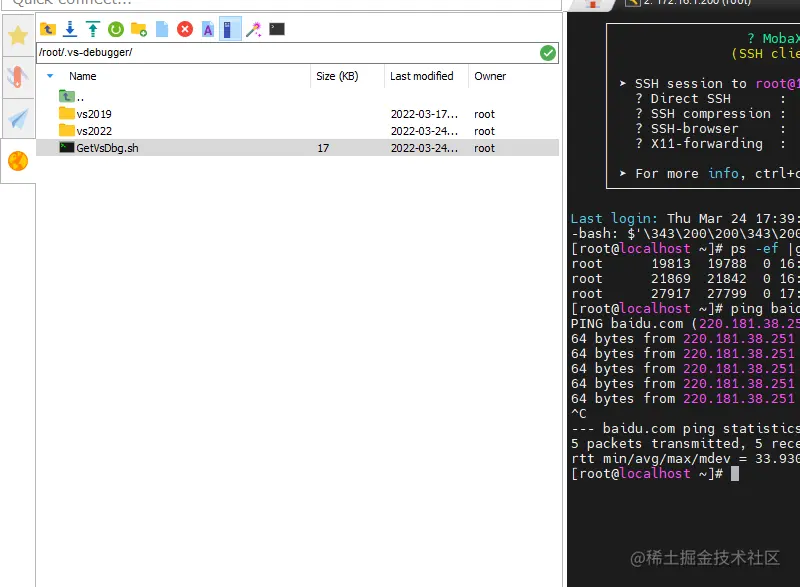
Task: Click the orange globe sidebar icon
Action: coord(16,161)
